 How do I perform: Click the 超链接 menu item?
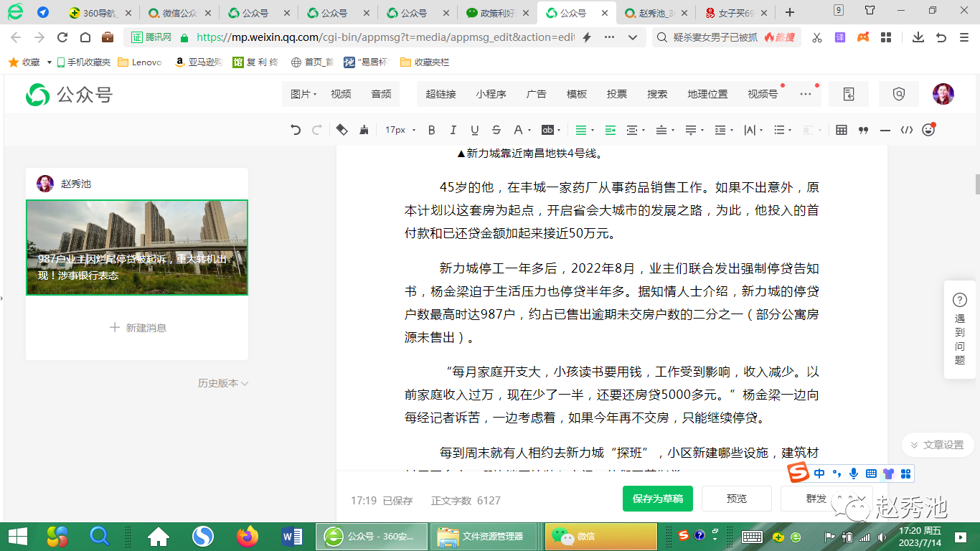click(440, 94)
